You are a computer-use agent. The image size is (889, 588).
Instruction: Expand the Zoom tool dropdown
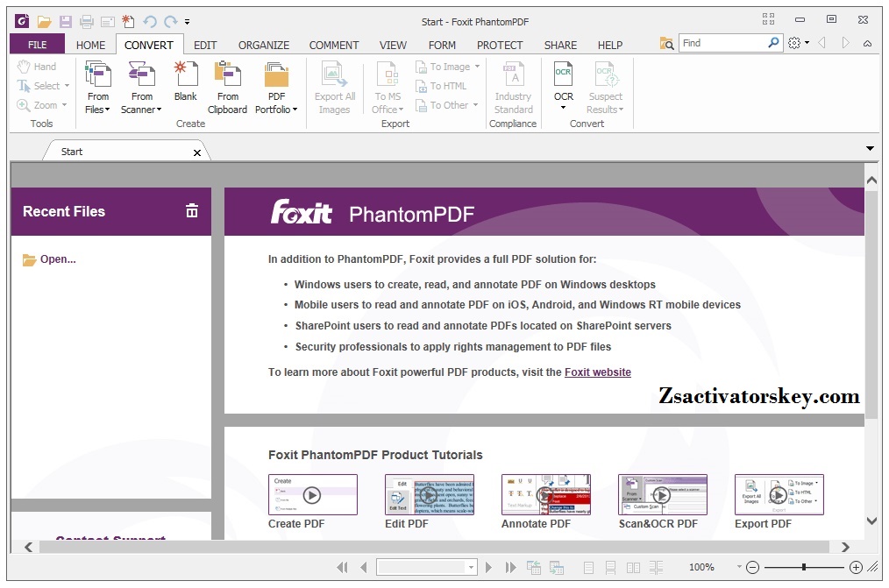pyautogui.click(x=64, y=105)
